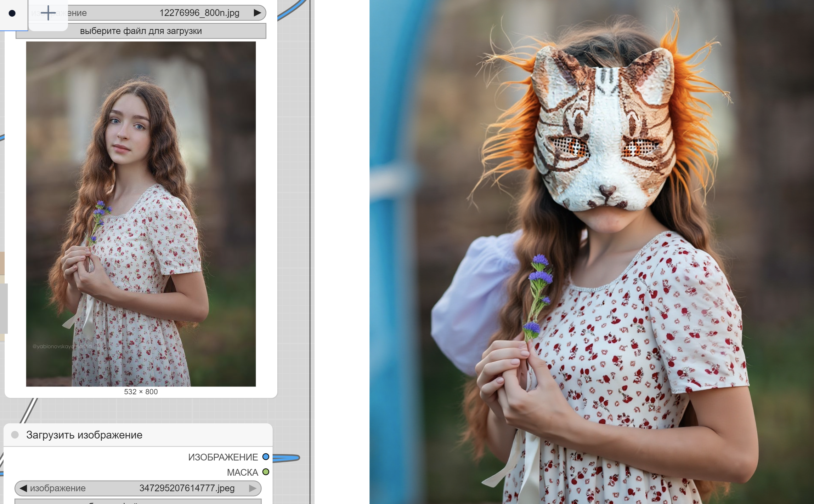Image resolution: width=814 pixels, height=504 pixels.
Task: Click the plus icon to add new workflow
Action: (x=48, y=13)
